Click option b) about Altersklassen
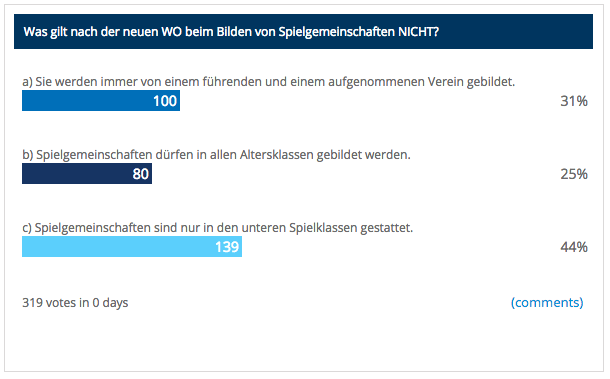 click(x=216, y=154)
